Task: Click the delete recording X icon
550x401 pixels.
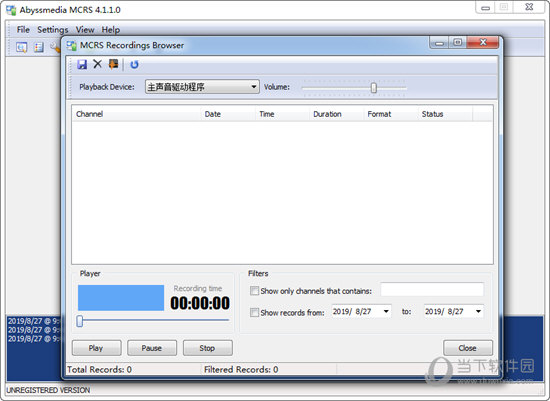Action: tap(98, 64)
